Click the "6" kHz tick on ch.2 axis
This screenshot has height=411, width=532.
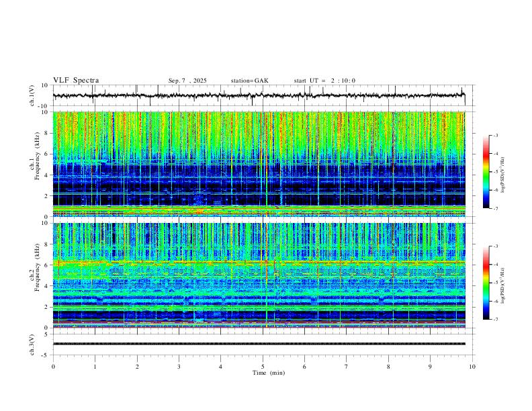tap(47, 265)
